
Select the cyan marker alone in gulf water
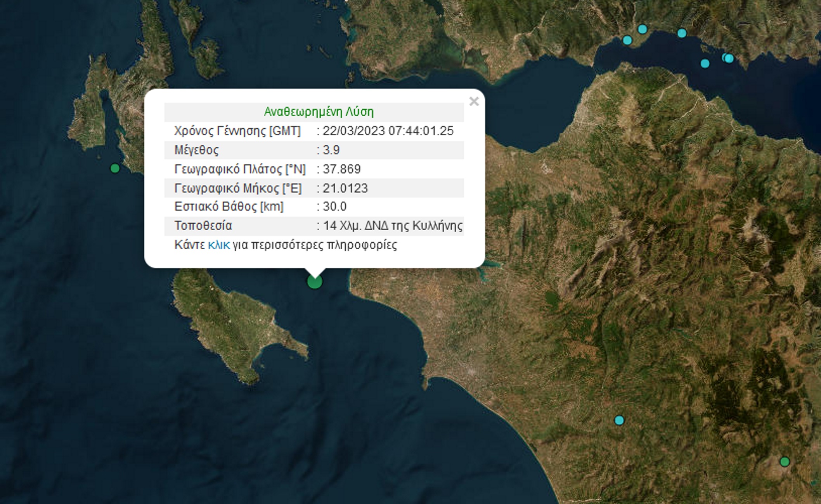click(705, 63)
